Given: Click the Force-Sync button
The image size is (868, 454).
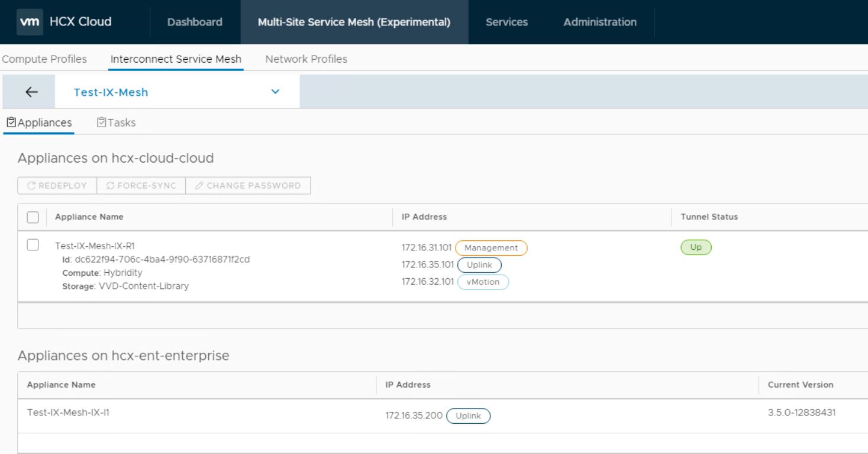Looking at the screenshot, I should tap(141, 186).
